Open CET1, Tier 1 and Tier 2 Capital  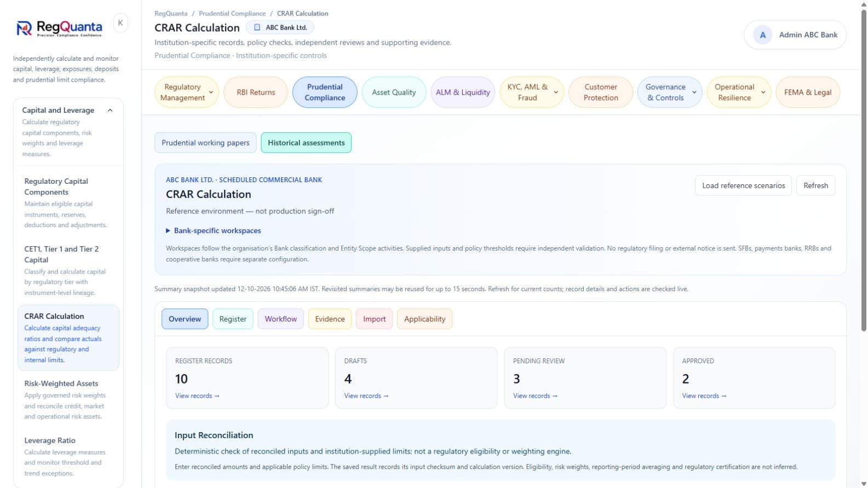68,270
